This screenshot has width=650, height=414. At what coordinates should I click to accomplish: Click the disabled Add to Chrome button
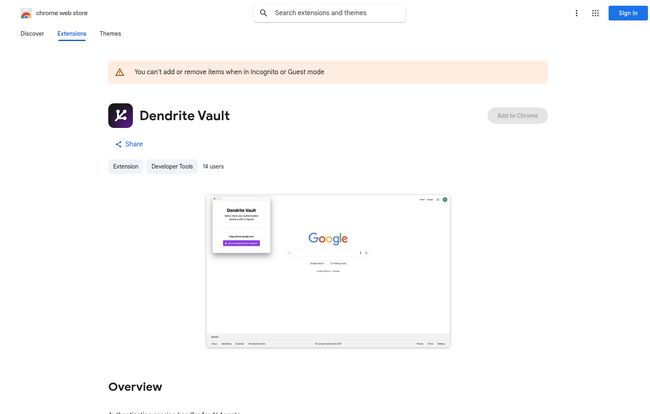click(517, 116)
